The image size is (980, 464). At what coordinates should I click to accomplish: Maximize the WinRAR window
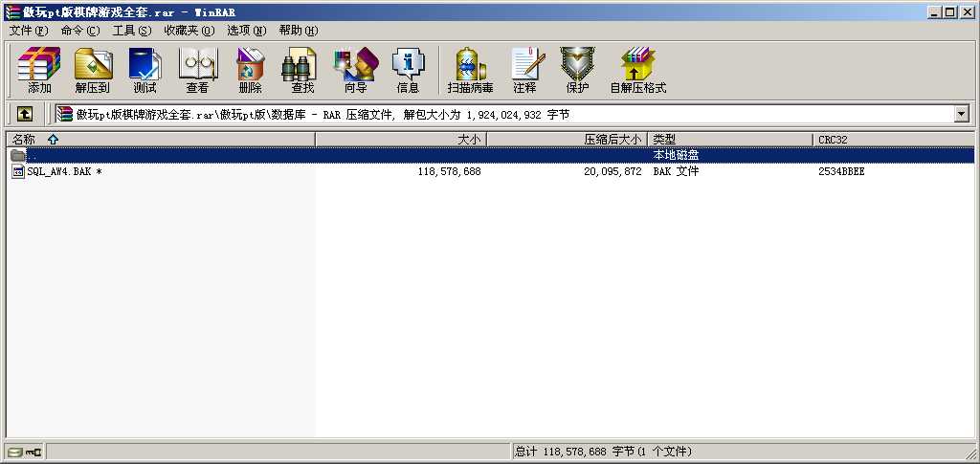pos(950,11)
